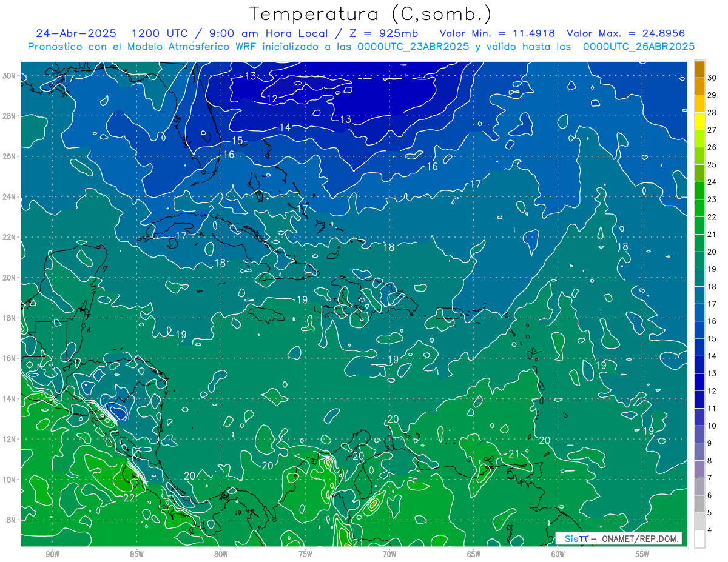Click the color scale label 23

coord(712,199)
